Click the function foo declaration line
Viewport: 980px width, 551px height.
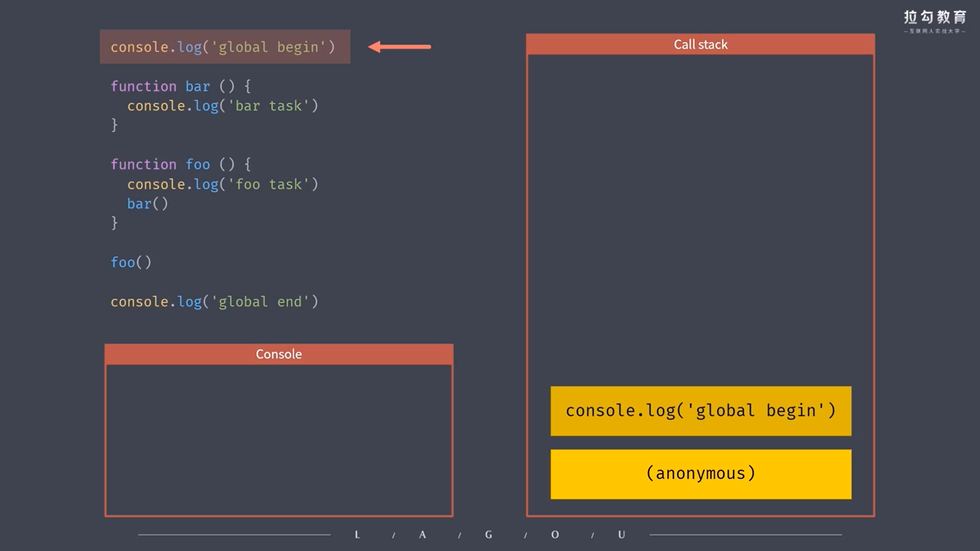(181, 164)
